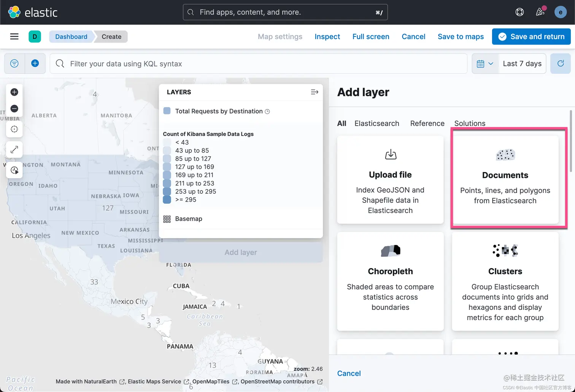Open the NaturalEarth external link icon
Viewport: 575px width, 392px height.
122,382
